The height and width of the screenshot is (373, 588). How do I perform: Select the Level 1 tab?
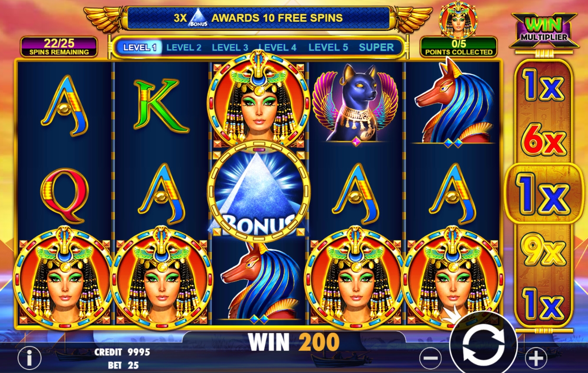(140, 47)
